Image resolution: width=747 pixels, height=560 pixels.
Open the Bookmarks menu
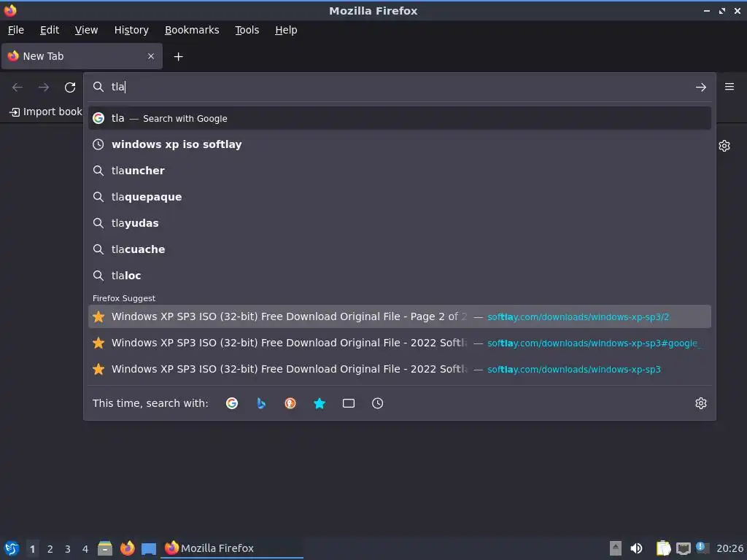[x=192, y=30]
